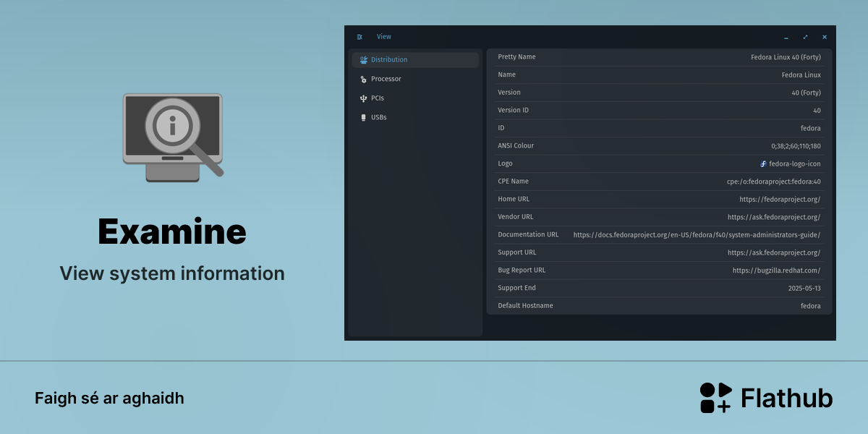Image resolution: width=868 pixels, height=434 pixels.
Task: Click the "Faigh sé ar aghaidh" text
Action: [109, 399]
